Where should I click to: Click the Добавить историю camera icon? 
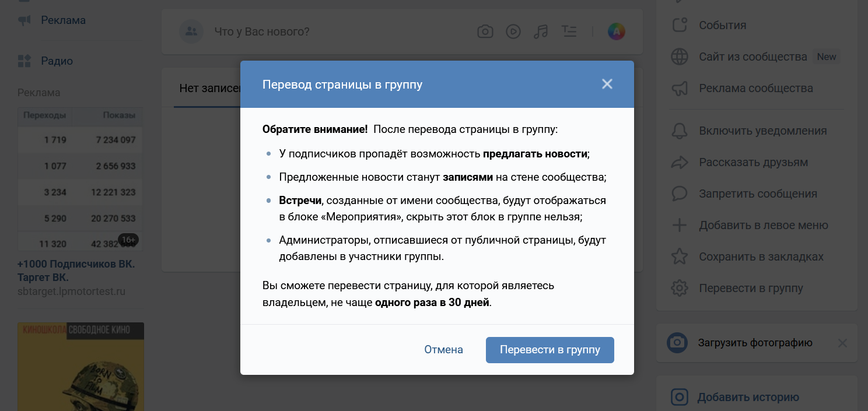pos(680,398)
